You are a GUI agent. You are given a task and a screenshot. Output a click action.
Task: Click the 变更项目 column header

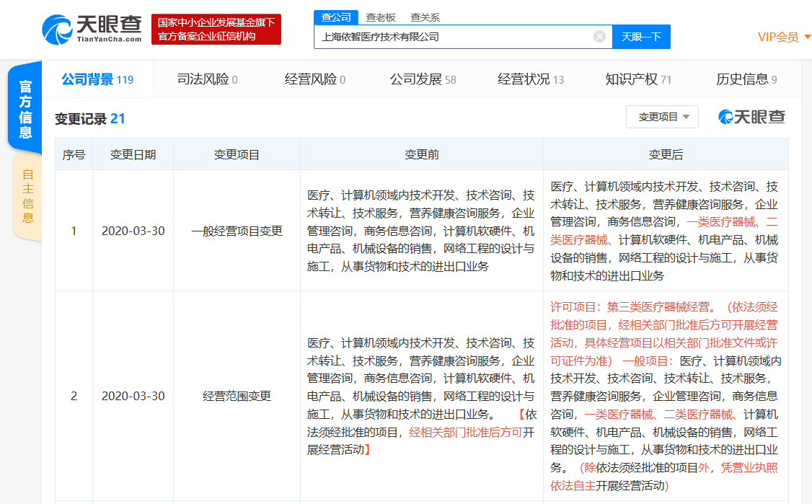tap(237, 155)
